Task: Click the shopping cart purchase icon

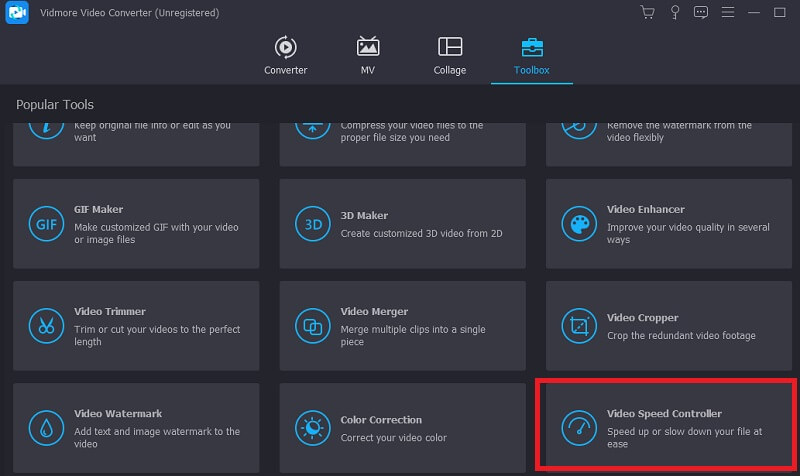Action: click(x=647, y=12)
